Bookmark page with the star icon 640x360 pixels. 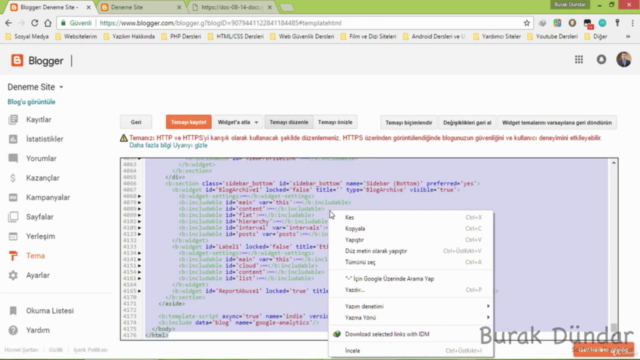(527, 23)
